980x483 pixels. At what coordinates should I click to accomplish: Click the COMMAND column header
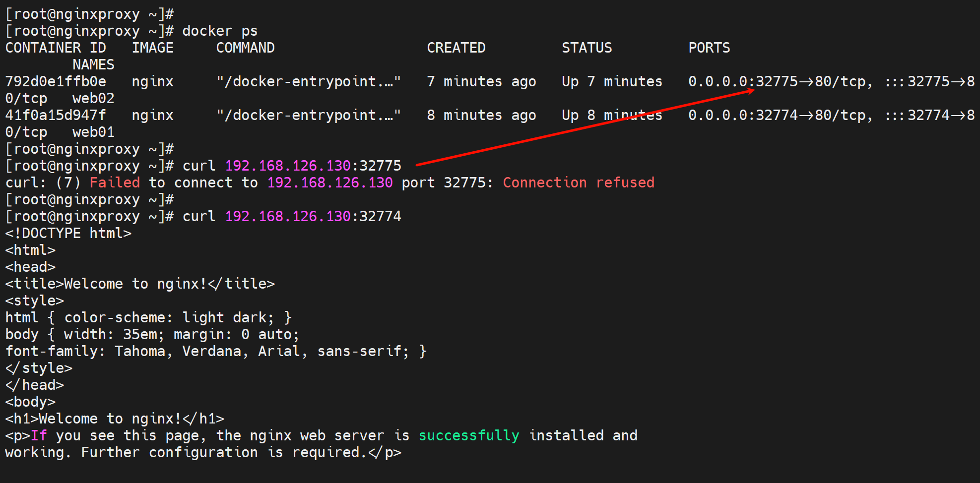click(x=245, y=48)
